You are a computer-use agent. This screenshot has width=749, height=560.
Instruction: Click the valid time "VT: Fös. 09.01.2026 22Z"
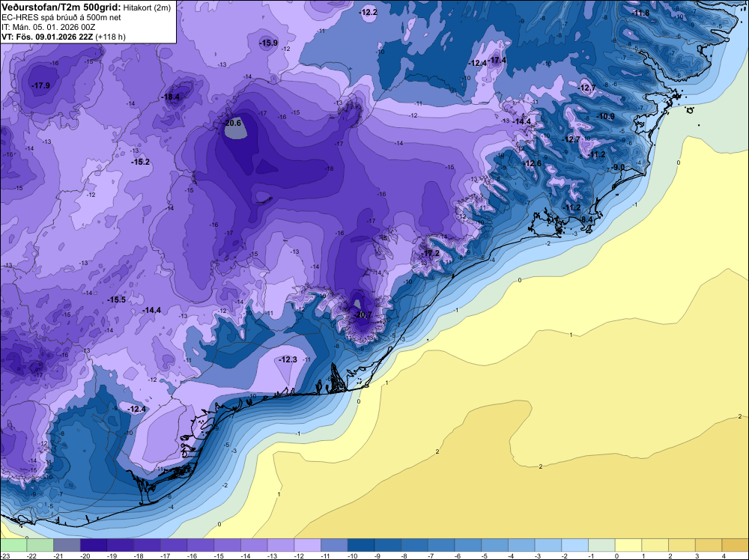coord(47,37)
